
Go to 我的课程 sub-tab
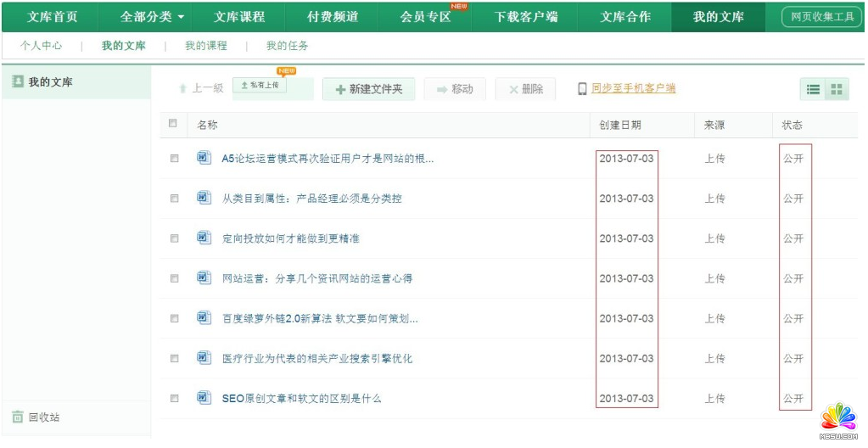[206, 46]
